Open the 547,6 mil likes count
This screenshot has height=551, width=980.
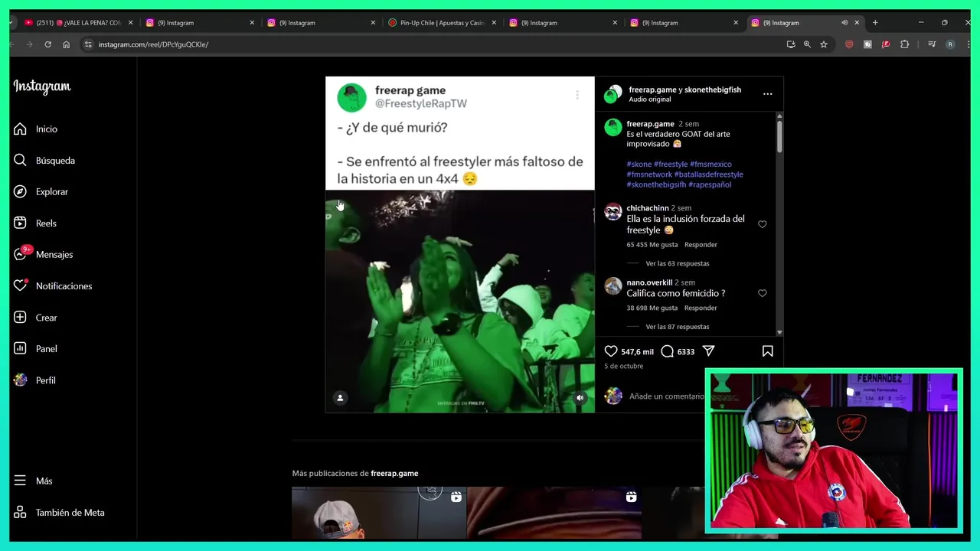coord(637,352)
